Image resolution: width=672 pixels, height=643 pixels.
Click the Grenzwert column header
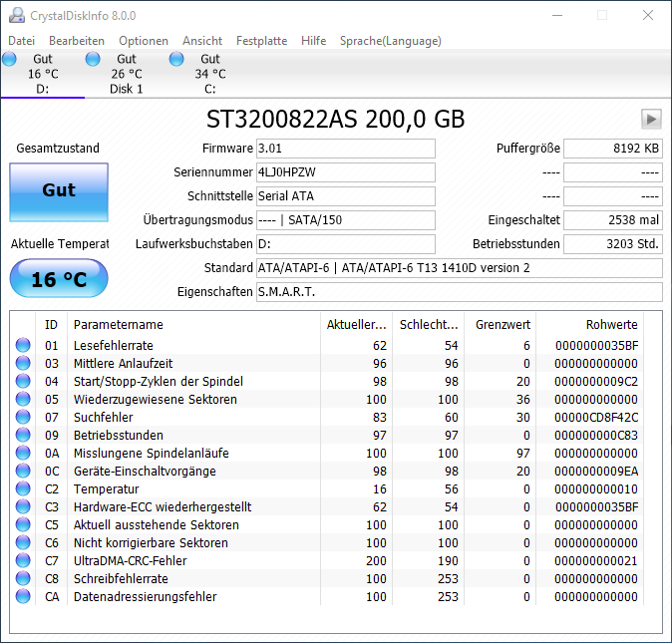tap(501, 325)
